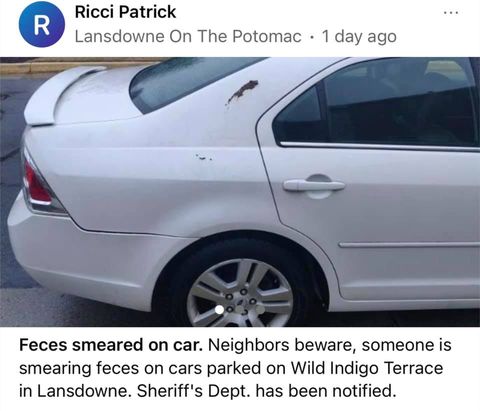This screenshot has width=480, height=411.
Task: Click "in Lansdowne." in the post body
Action: (75, 391)
